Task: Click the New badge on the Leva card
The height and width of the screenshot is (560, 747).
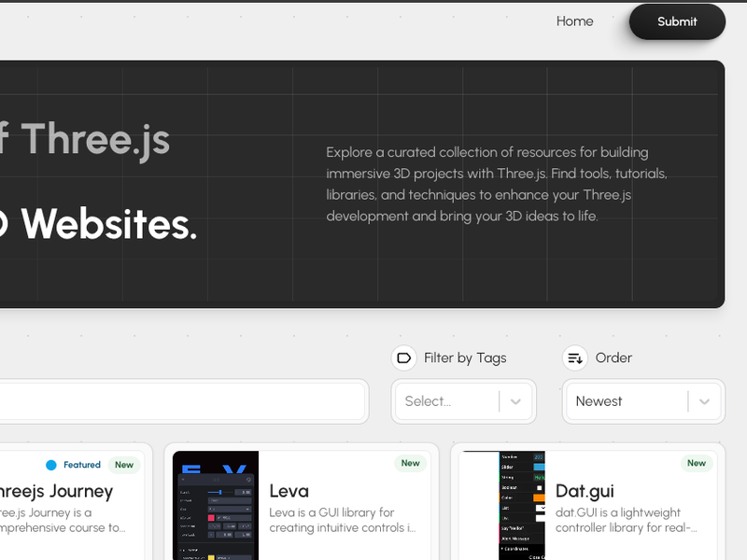Action: (x=410, y=463)
